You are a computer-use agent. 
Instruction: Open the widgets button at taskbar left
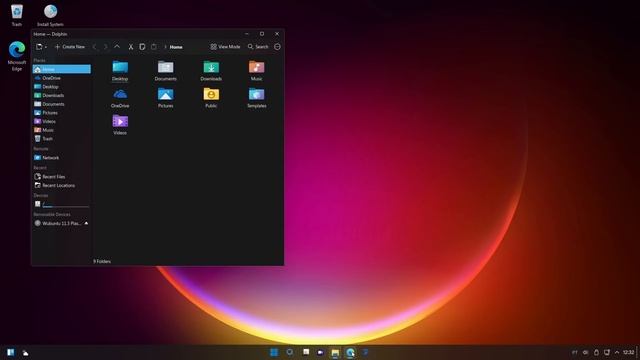[11, 352]
